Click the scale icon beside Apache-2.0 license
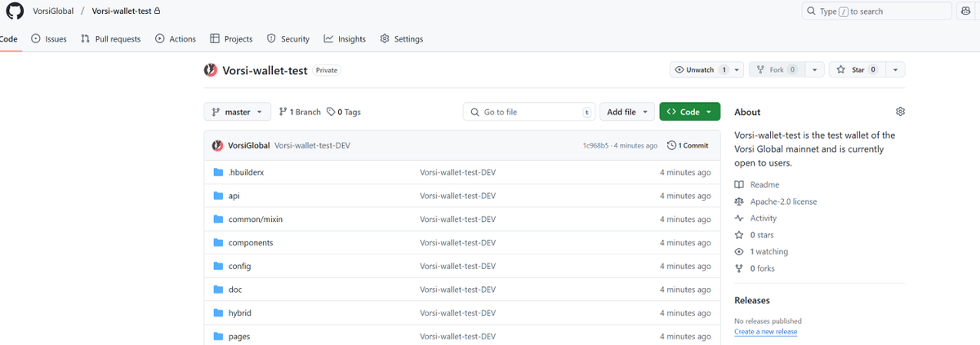Image resolution: width=980 pixels, height=345 pixels. pos(739,201)
